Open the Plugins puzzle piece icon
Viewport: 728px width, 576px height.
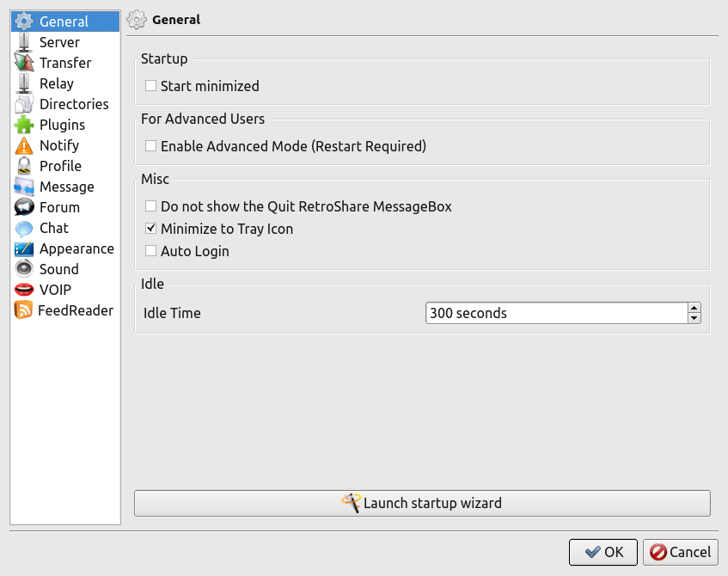point(24,125)
